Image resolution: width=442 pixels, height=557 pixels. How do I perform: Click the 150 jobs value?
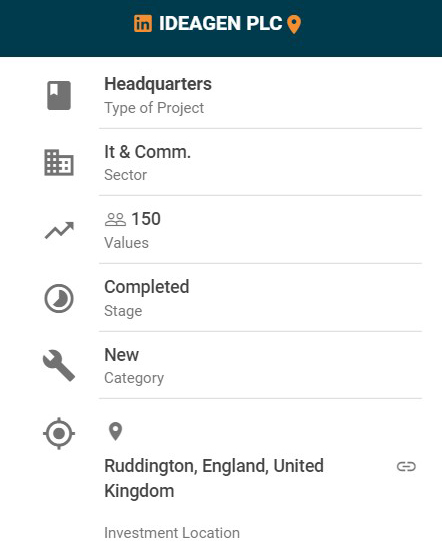point(146,219)
